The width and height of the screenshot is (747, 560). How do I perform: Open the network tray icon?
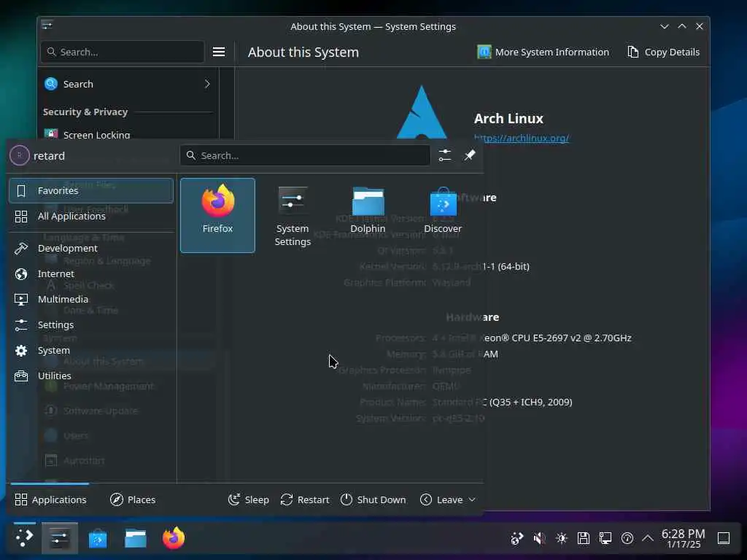(x=605, y=538)
